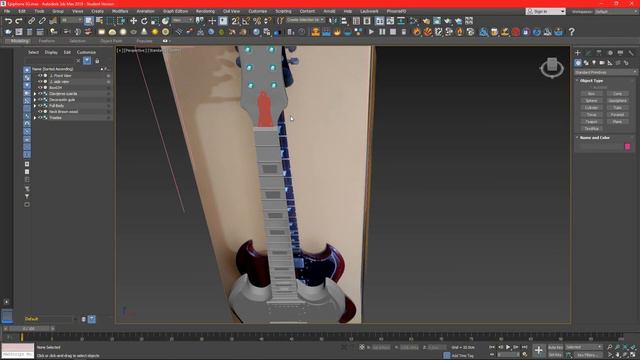Click the Cylinder primitive button
The image size is (640, 360).
[591, 107]
